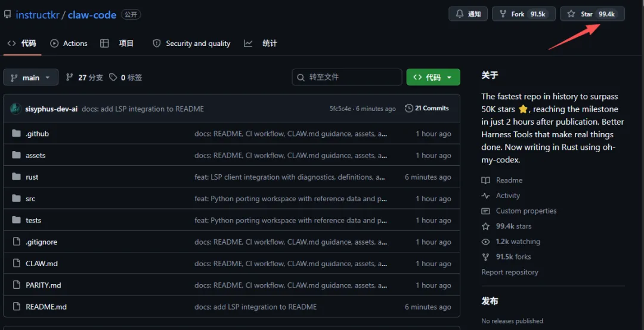644x330 pixels.
Task: Click the tags icon beside 0 标签
Action: tap(113, 78)
